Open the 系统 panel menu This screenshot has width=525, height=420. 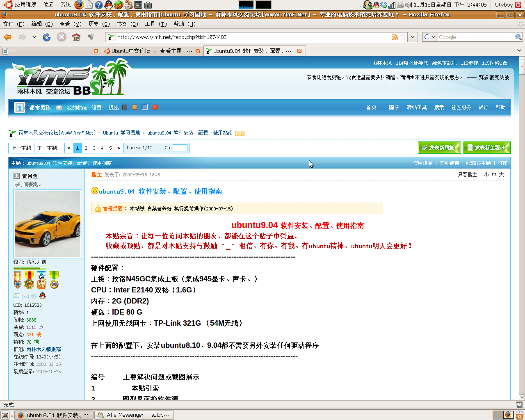[x=66, y=5]
